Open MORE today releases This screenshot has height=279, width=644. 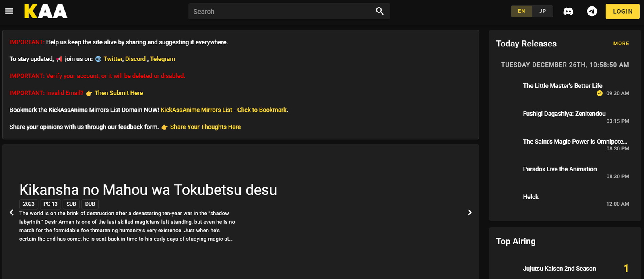click(x=621, y=44)
